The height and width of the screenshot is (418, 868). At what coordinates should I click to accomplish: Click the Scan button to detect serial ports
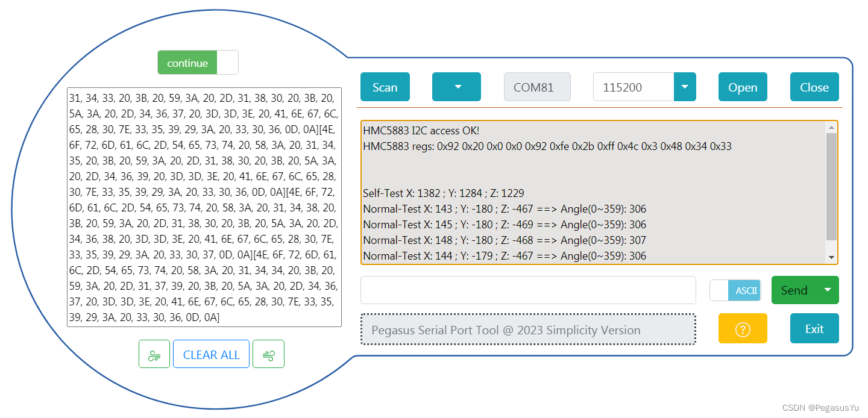pos(385,87)
